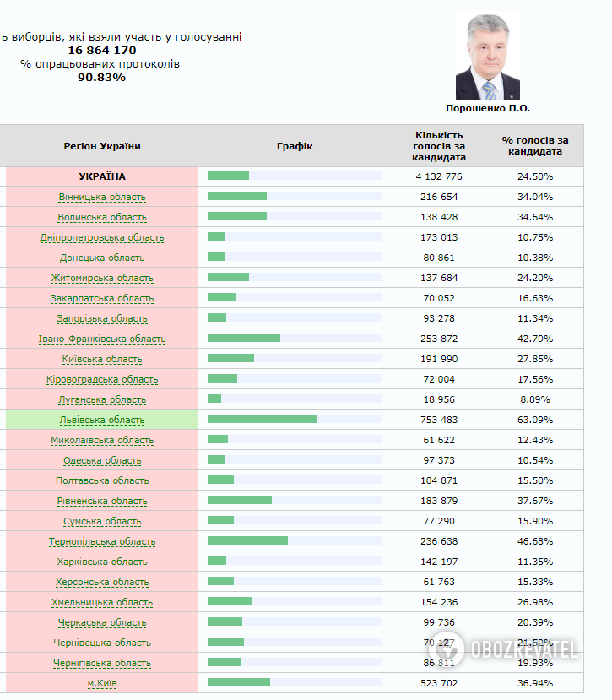612x700 pixels.
Task: Open the Вінницька область link
Action: tap(102, 197)
